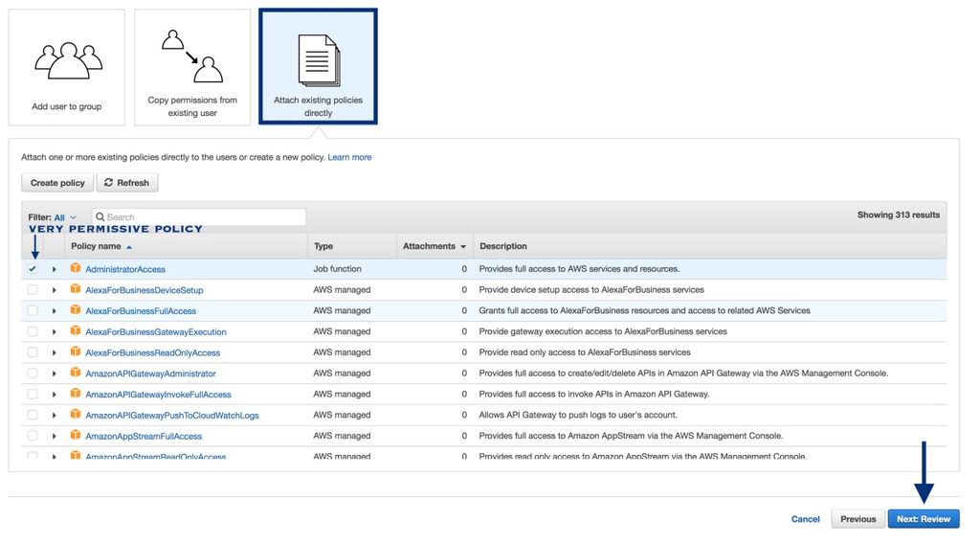Open the AlexaForBusinessFullAccess policy link

point(141,311)
